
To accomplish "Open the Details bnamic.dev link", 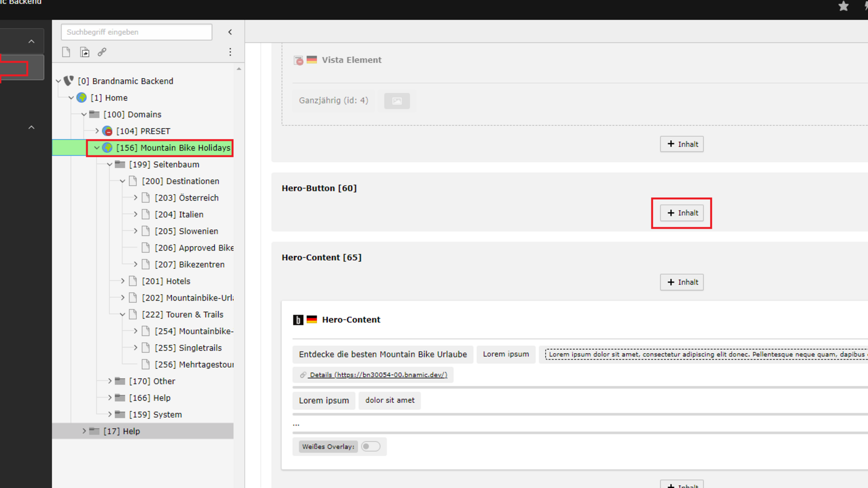I will (378, 375).
